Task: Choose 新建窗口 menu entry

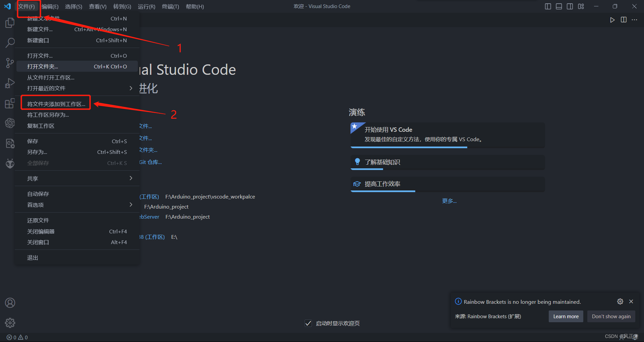Action: pyautogui.click(x=77, y=40)
